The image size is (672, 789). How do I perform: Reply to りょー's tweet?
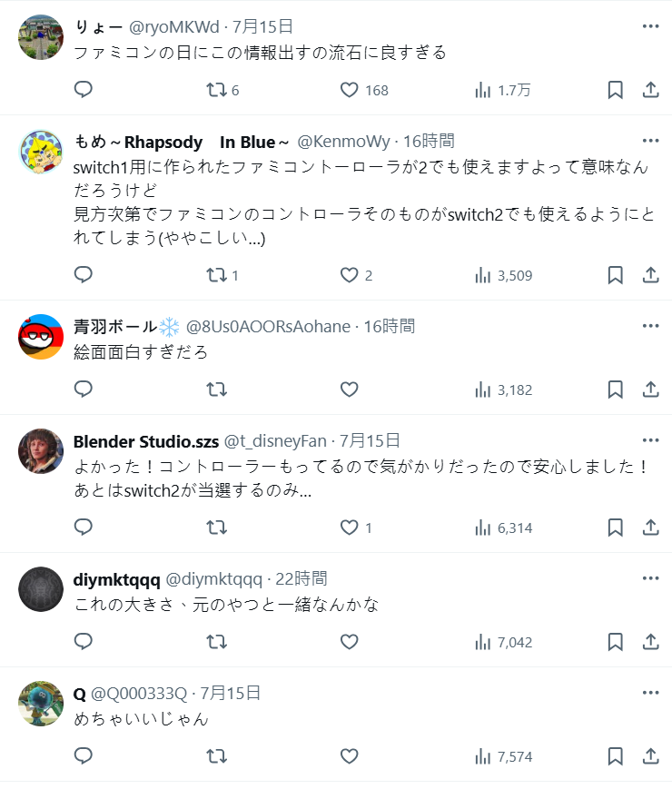coord(84,89)
